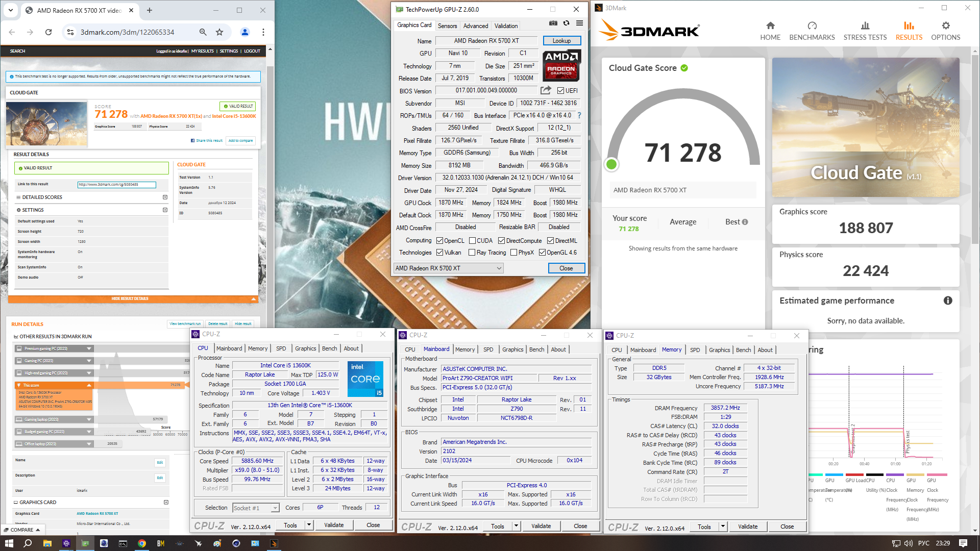Bookmark the page with the star icon
980x551 pixels.
coord(219,32)
